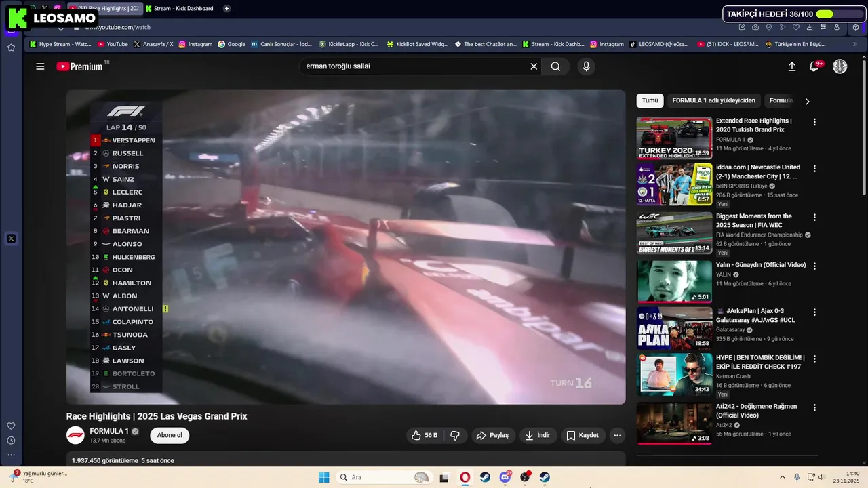Open options menu for Turkish Grand Prix video
Viewport: 868px width, 488px height.
click(x=814, y=122)
